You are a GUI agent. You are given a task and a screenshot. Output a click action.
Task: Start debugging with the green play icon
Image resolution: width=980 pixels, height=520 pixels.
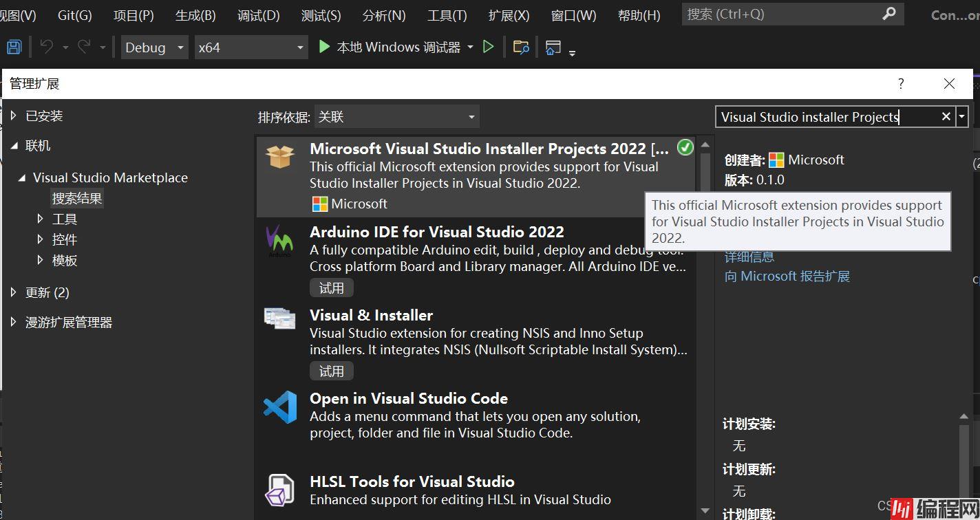point(324,47)
